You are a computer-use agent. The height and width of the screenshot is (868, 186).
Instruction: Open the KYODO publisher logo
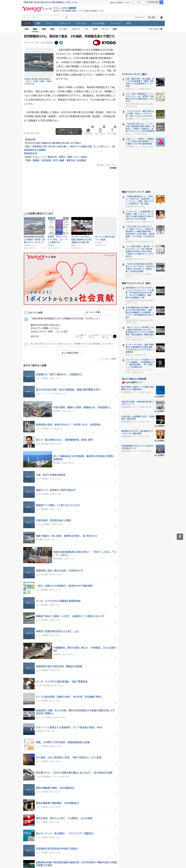click(104, 43)
